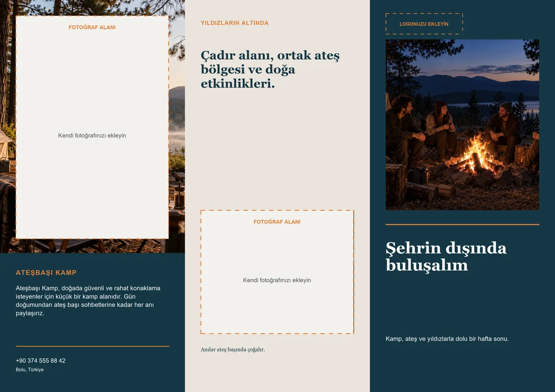The height and width of the screenshot is (392, 555).
Task: Click the 'ATEŞBAŞI KAMP' title
Action: tap(46, 273)
